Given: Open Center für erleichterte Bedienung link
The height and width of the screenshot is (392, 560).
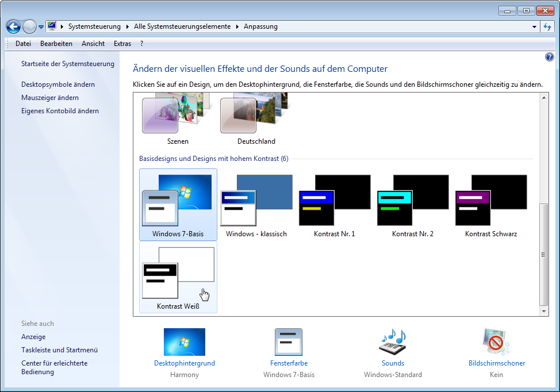Looking at the screenshot, I should tap(54, 367).
